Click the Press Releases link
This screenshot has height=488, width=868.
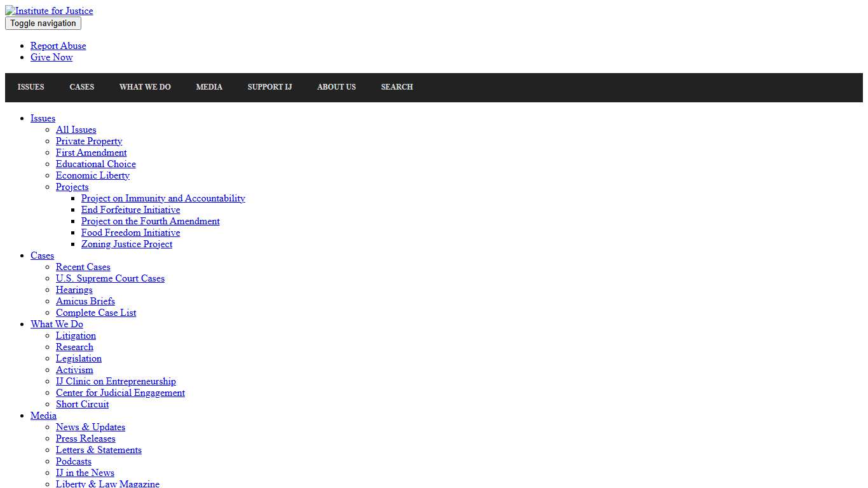pos(85,438)
